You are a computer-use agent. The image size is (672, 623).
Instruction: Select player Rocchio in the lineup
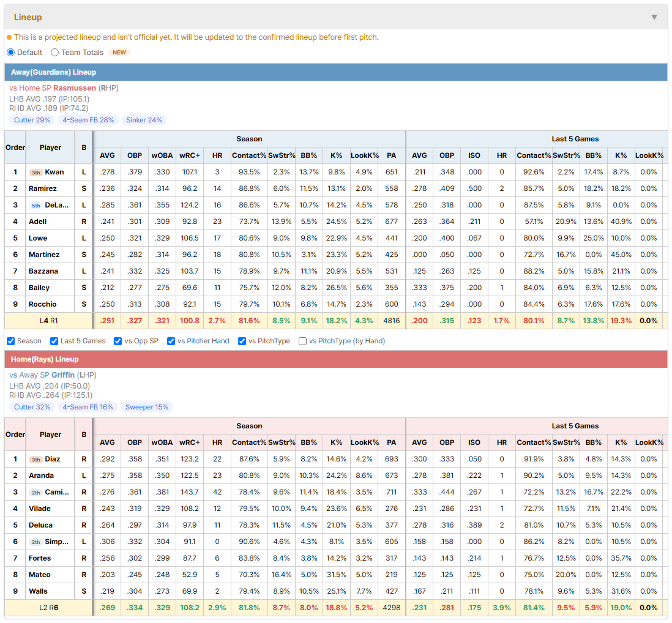pos(42,304)
